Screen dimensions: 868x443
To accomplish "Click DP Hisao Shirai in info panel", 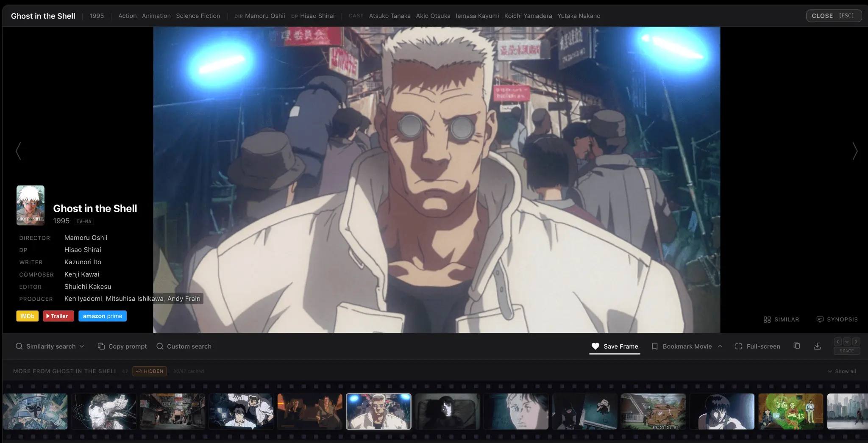I will (x=83, y=250).
